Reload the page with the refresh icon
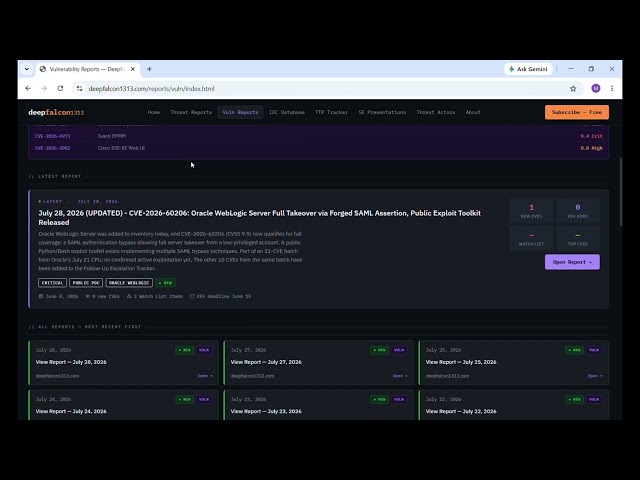The height and width of the screenshot is (480, 640). (x=60, y=89)
